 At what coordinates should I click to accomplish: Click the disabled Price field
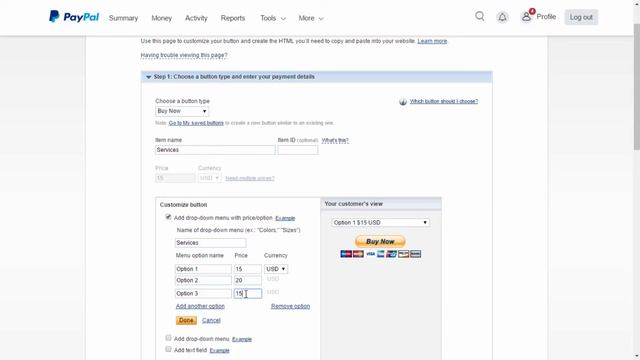point(175,178)
